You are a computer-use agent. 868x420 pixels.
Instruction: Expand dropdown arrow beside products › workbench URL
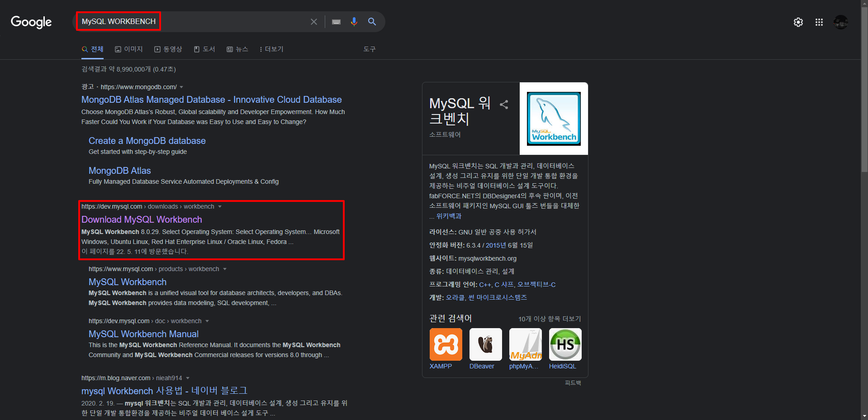(225, 269)
